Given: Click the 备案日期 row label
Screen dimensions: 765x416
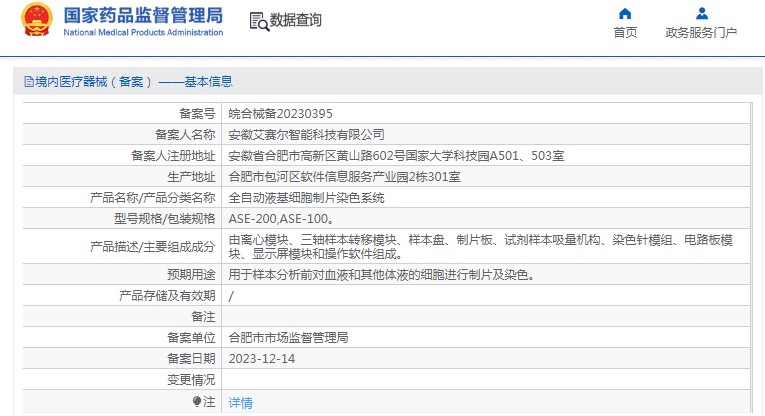Looking at the screenshot, I should 191,358.
